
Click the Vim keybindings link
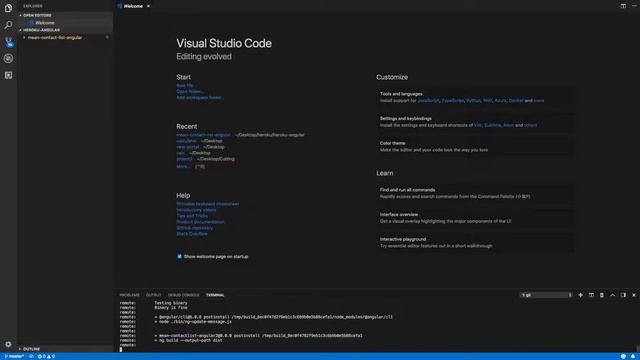point(478,125)
